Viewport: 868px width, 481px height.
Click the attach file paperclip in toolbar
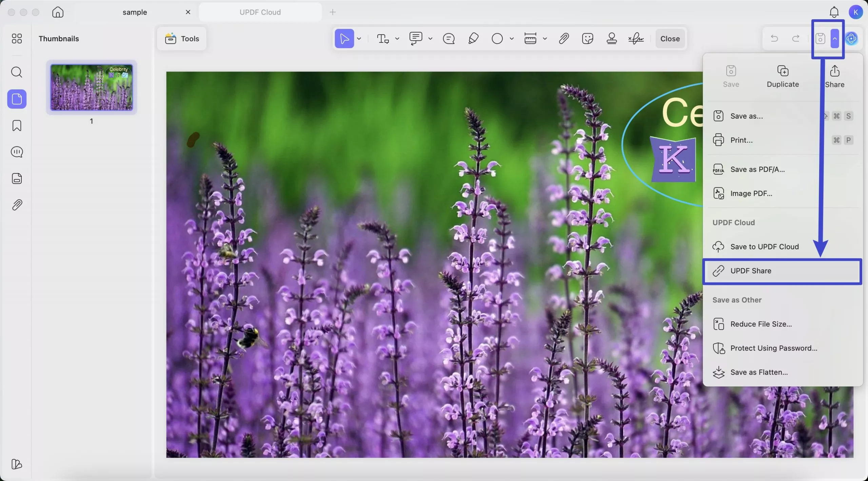(x=564, y=39)
